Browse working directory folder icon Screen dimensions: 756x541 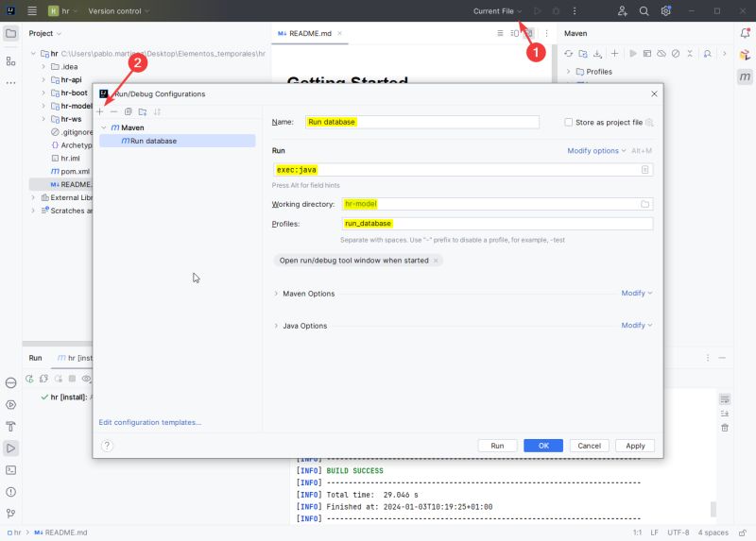coord(644,204)
